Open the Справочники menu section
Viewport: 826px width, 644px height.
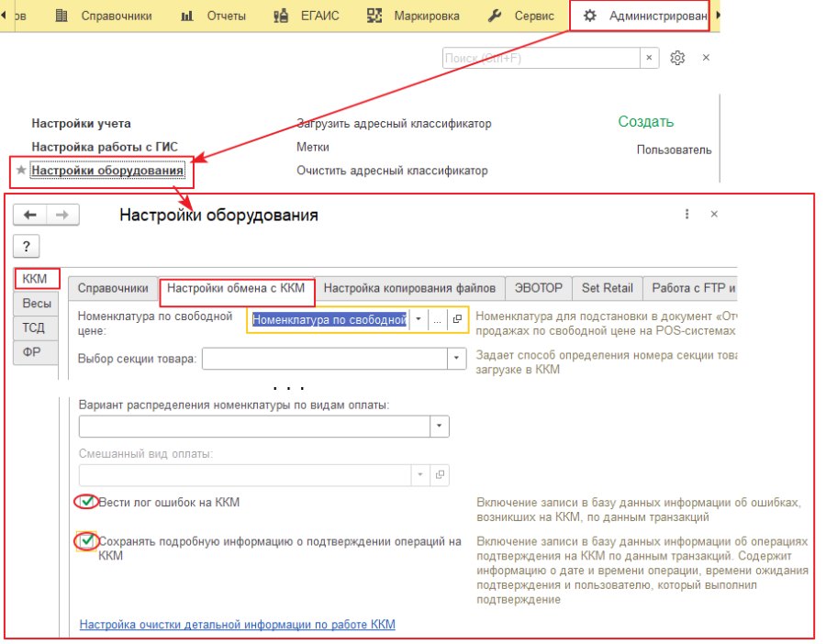(103, 16)
